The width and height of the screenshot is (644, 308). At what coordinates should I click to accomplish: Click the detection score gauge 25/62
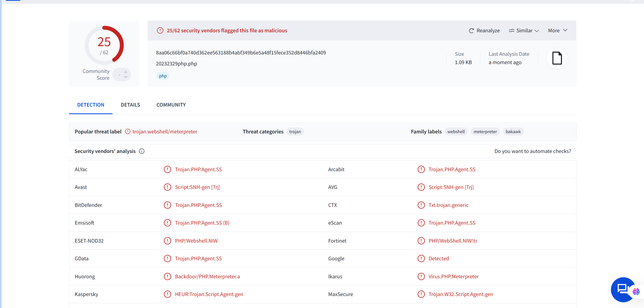104,45
